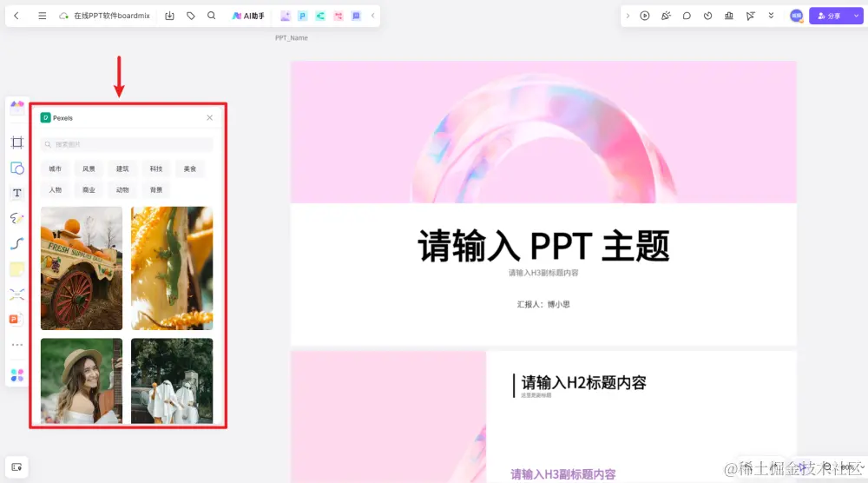Click the PPT_Name frame label
Screen dimensions: 868x483
(291, 37)
